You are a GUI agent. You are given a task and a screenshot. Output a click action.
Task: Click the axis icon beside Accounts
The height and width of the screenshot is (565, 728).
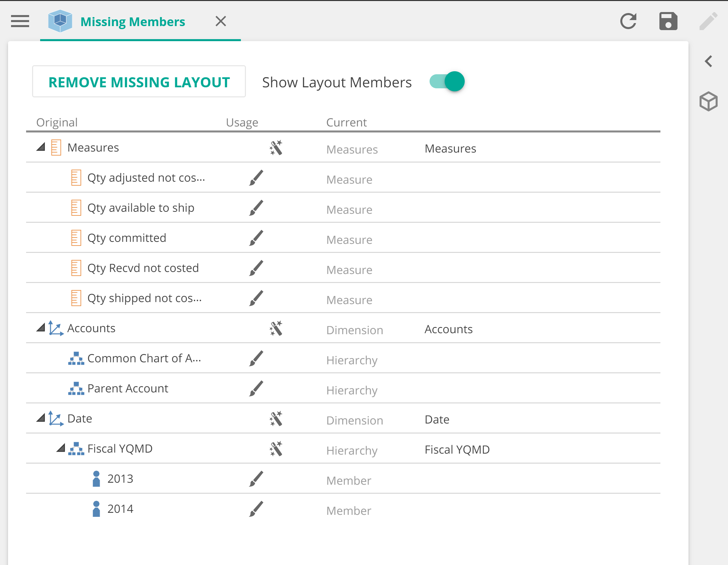(x=56, y=328)
